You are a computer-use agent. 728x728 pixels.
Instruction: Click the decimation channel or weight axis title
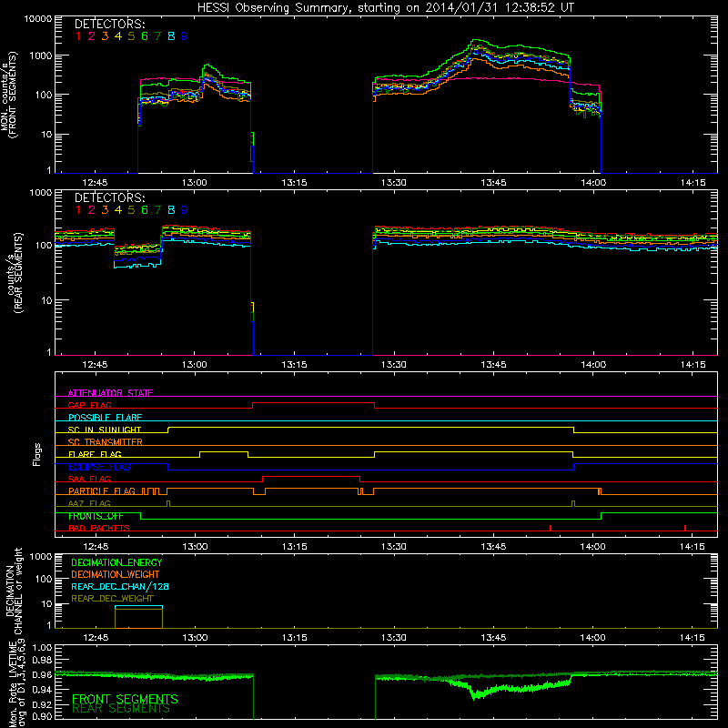[14, 591]
